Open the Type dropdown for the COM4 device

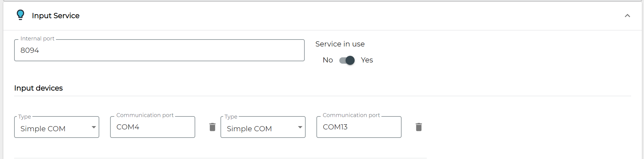[57, 127]
